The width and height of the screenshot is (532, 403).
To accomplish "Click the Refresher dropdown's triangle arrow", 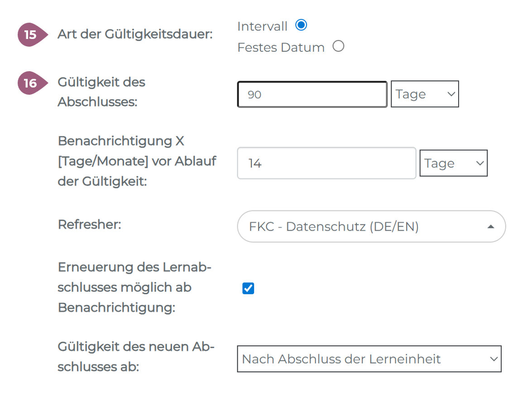I will (490, 227).
